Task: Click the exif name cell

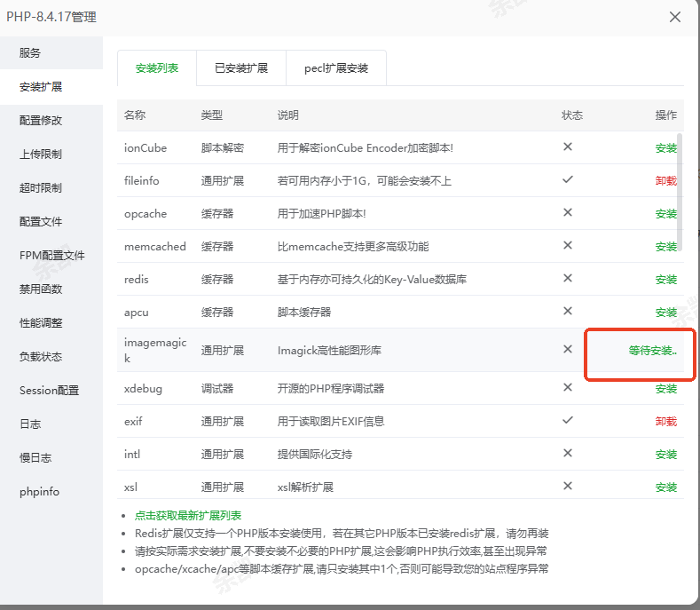Action: tap(133, 422)
